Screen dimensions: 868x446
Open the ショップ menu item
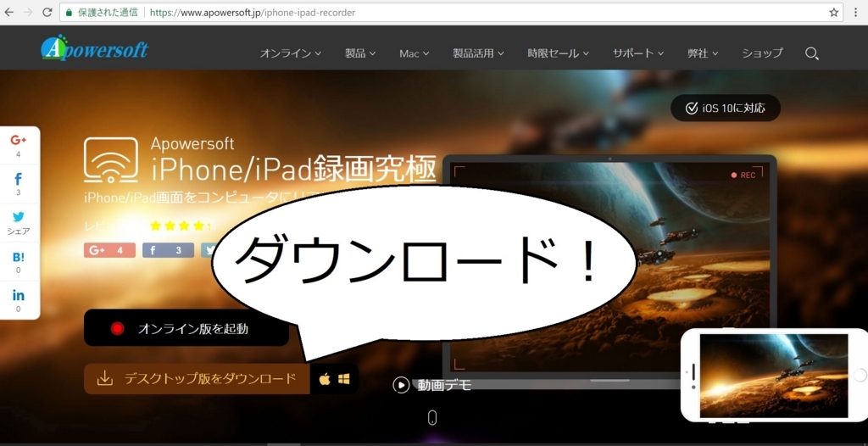tap(762, 53)
